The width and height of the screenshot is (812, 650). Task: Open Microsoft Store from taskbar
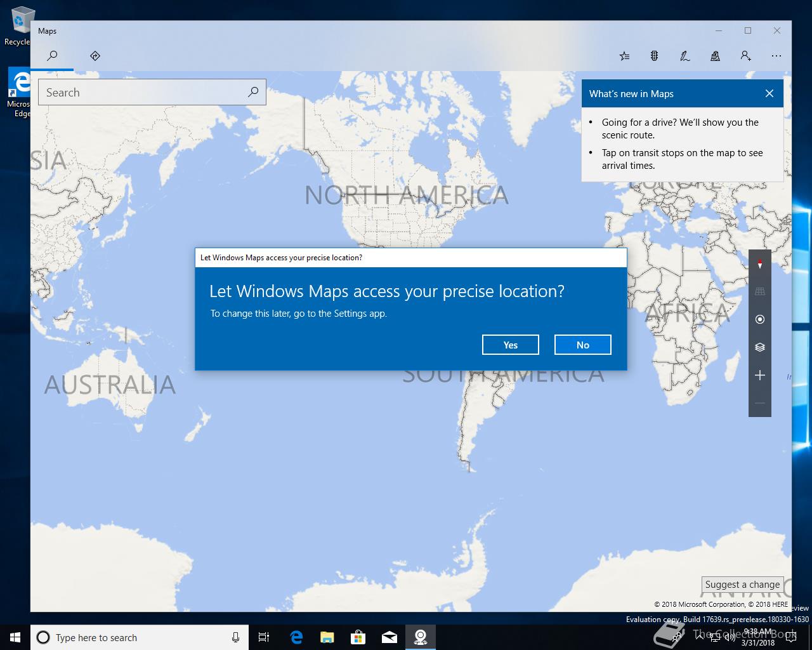pos(358,637)
